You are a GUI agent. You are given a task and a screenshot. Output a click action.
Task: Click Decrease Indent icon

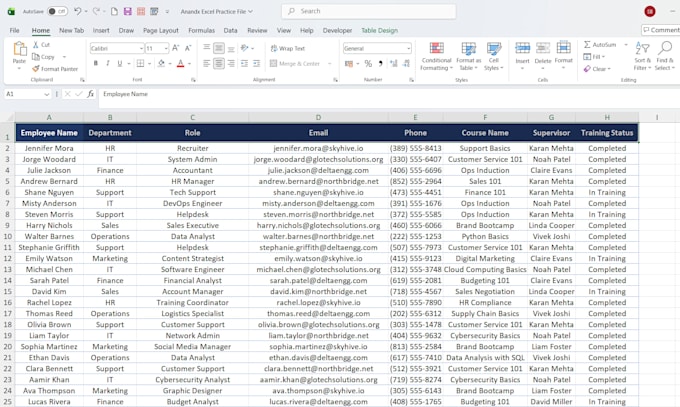coord(245,64)
